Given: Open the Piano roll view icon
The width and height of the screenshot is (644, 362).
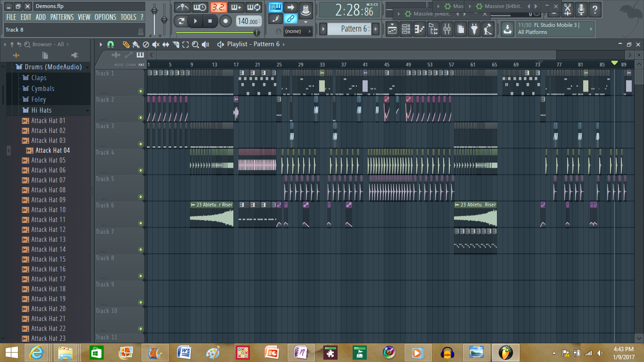Looking at the screenshot, I should pos(420,29).
